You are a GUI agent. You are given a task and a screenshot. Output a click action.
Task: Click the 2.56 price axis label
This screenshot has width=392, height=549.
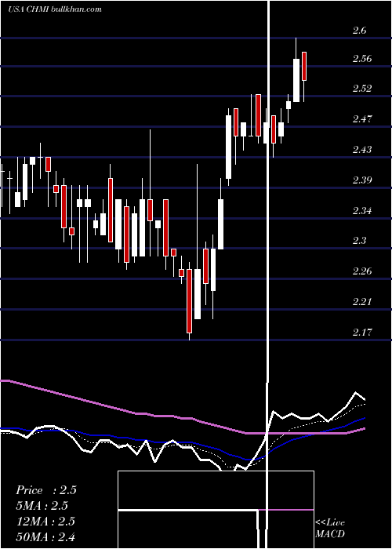tap(362, 59)
